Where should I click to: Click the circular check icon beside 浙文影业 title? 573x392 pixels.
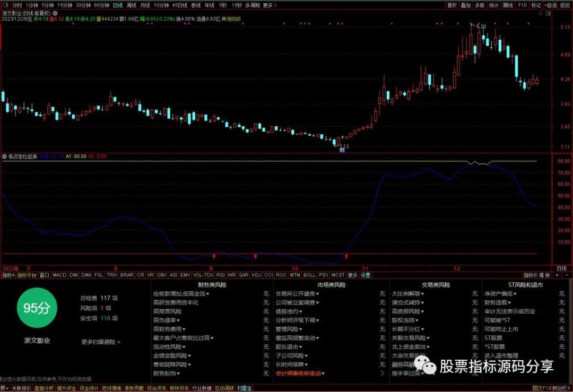pos(55,13)
